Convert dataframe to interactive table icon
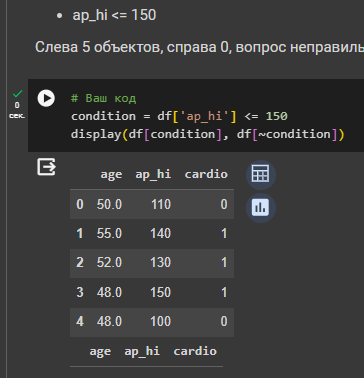364x378 pixels. (x=261, y=175)
